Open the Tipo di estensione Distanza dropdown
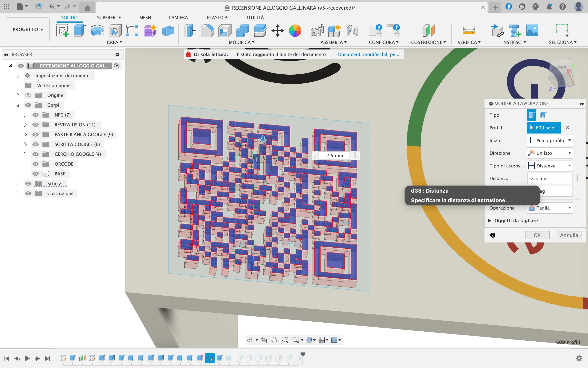Viewport: 588px width, 368px height. [x=550, y=166]
